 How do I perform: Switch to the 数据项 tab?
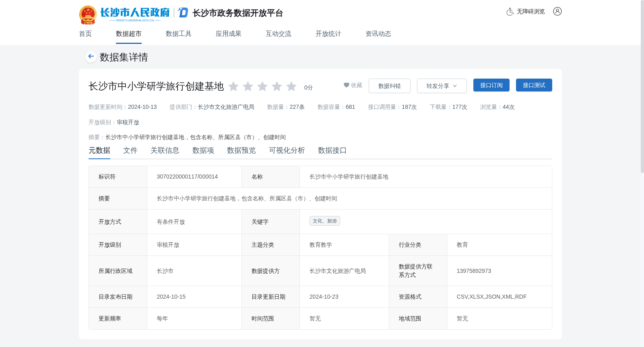[203, 150]
